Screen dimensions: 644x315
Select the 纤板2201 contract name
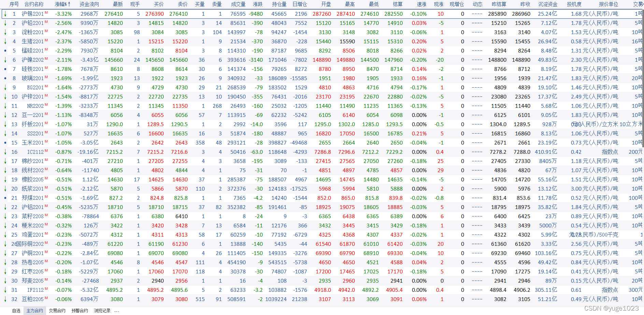[x=33, y=124]
